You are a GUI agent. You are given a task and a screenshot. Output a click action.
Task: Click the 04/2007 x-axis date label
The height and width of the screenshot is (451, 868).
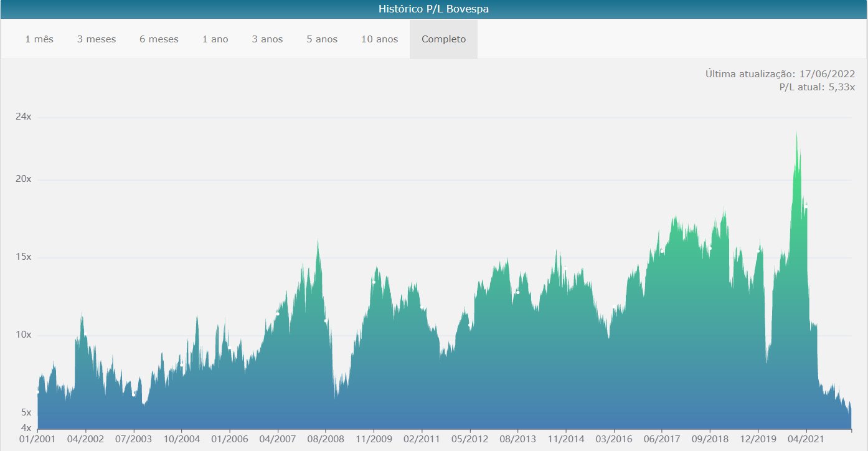[x=277, y=439]
